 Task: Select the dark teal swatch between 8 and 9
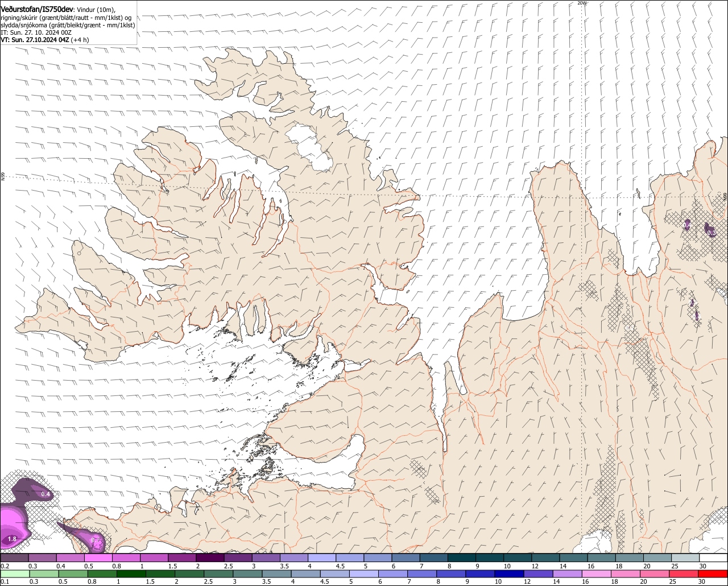pos(462,558)
